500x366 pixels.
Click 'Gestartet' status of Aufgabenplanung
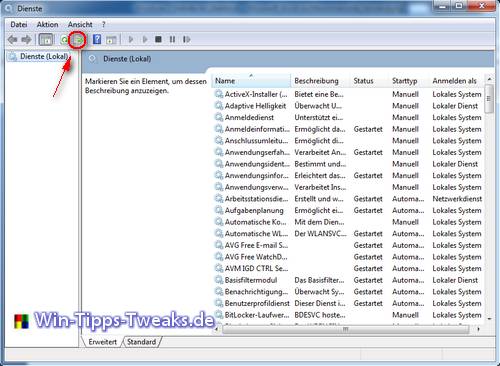368,211
